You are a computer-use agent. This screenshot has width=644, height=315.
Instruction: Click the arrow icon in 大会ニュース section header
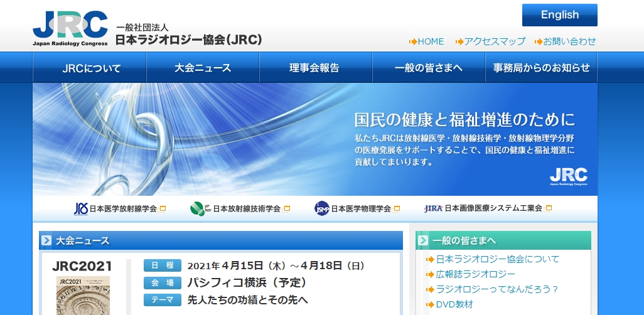click(46, 240)
